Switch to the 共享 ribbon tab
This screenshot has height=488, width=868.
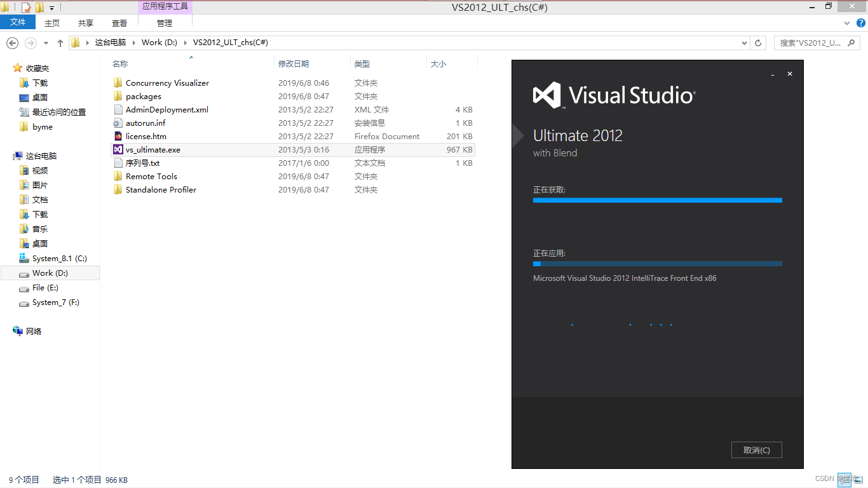[86, 23]
